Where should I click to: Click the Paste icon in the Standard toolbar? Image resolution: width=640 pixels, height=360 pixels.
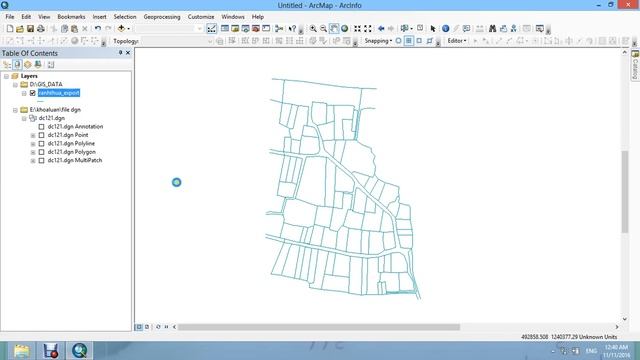coord(74,29)
